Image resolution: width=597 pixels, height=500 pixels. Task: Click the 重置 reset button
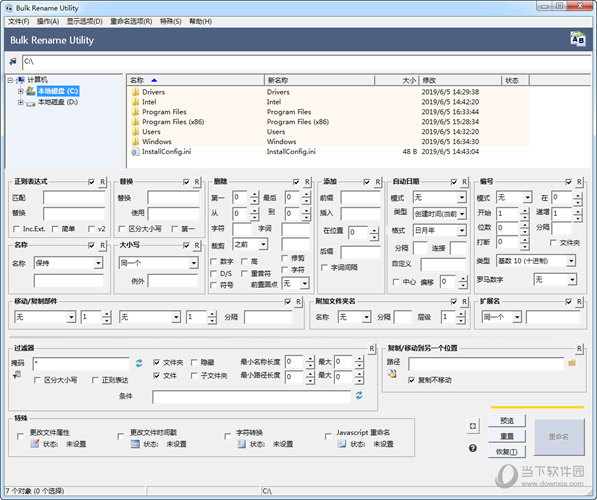507,436
